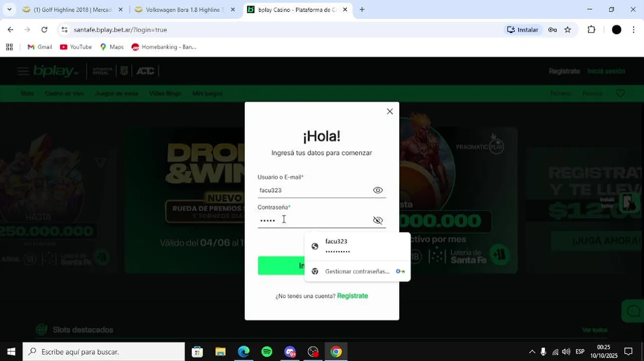Close the Golf Highline 2018 tab
644x361 pixels.
tap(120, 10)
